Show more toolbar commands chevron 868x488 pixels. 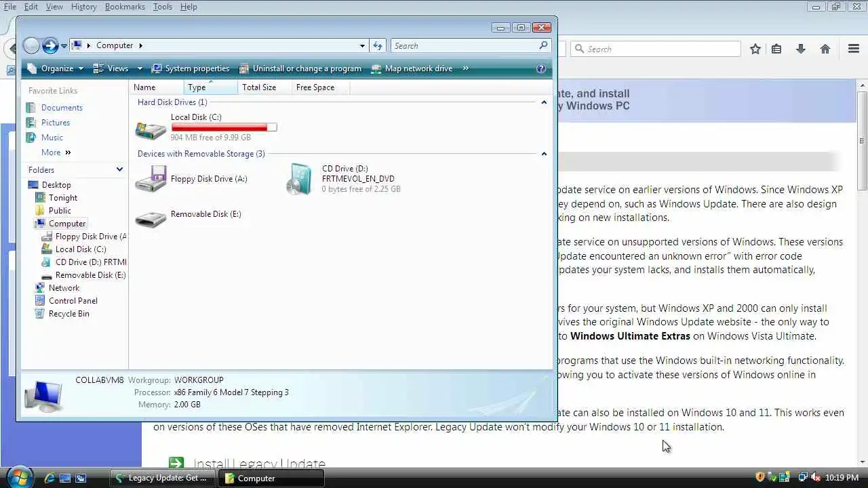tap(466, 68)
